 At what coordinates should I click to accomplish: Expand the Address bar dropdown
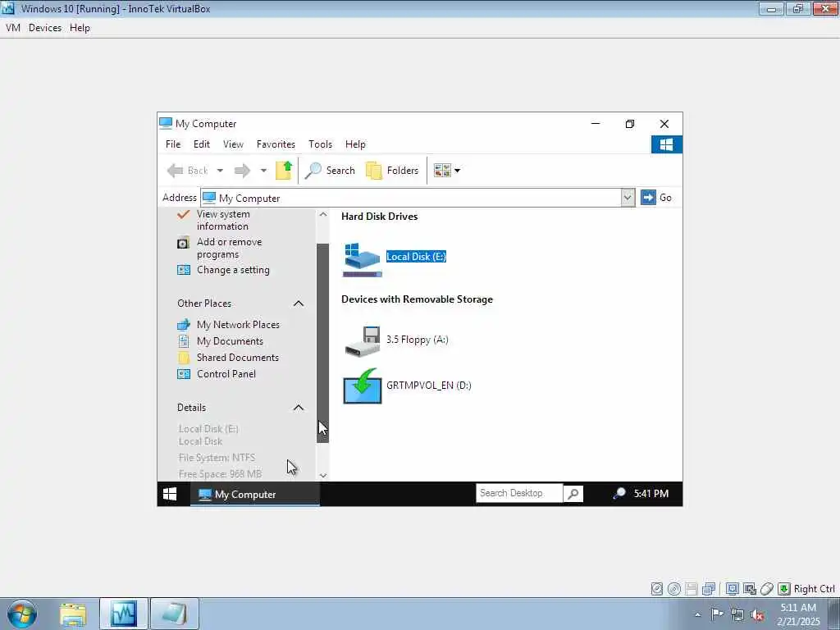(628, 198)
